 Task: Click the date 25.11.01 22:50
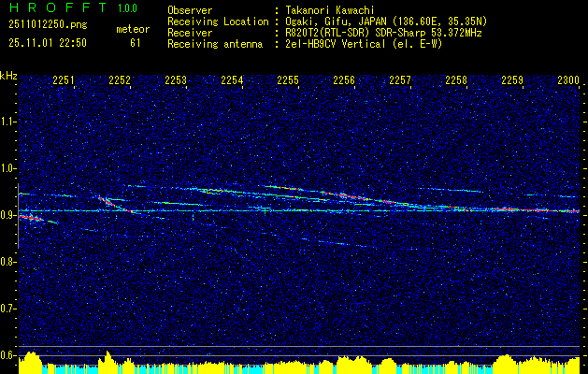(x=48, y=43)
